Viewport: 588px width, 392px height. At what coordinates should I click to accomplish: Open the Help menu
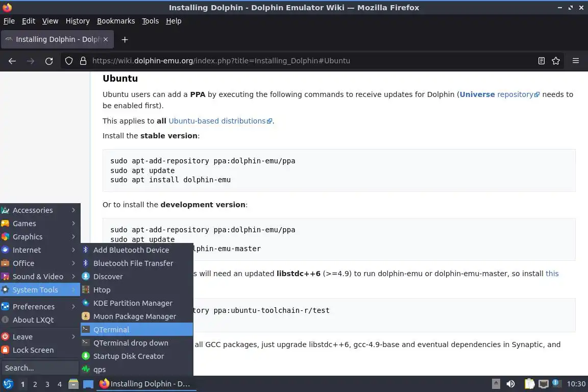[x=174, y=21]
